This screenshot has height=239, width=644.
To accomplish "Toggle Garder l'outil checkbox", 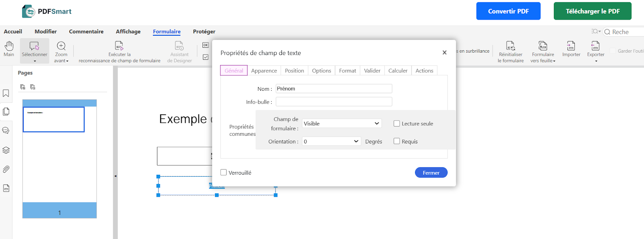I will (x=613, y=51).
